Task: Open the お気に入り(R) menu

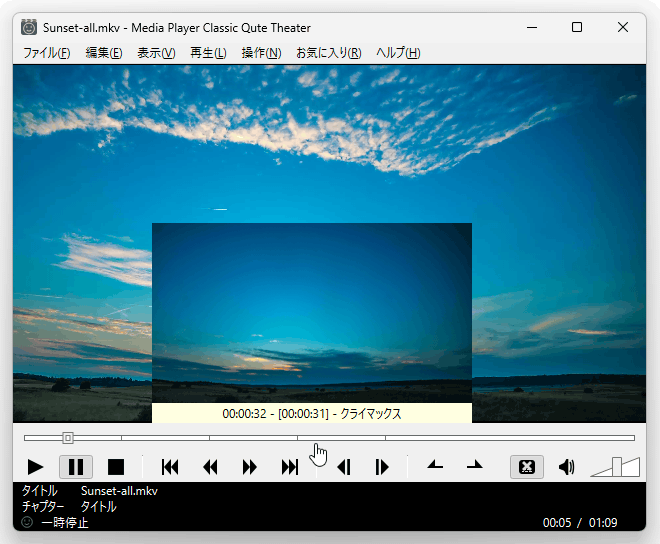Action: pos(329,53)
